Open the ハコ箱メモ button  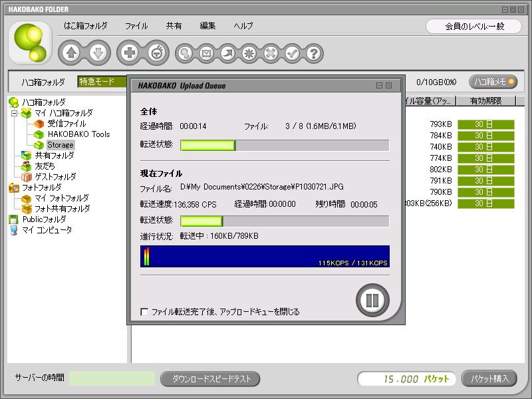coord(493,82)
